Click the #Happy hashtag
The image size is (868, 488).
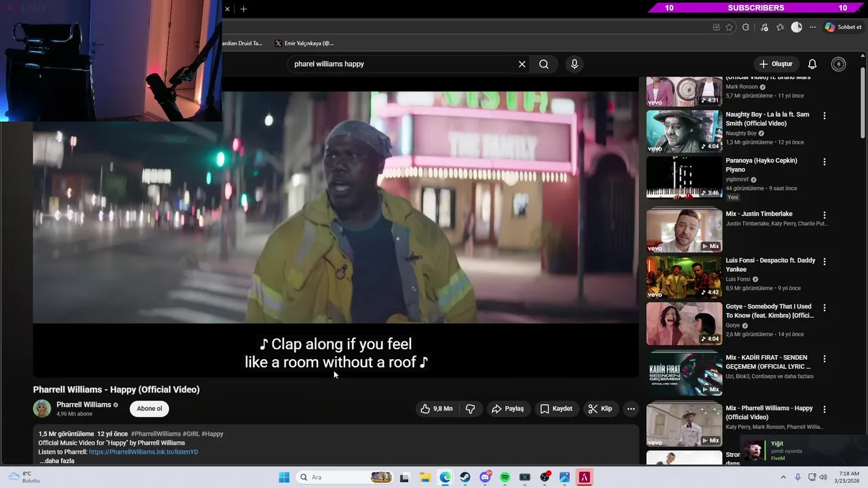(x=212, y=434)
